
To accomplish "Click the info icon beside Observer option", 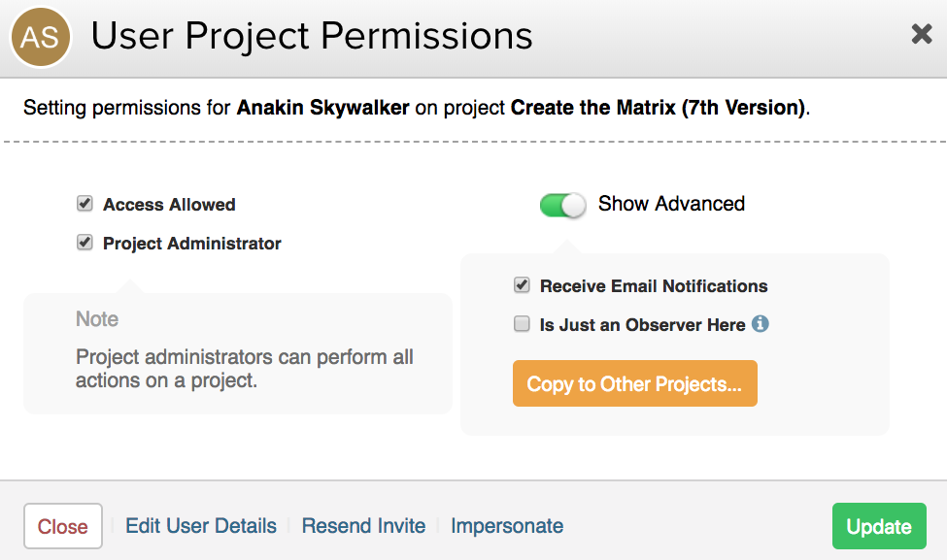I will 761,324.
